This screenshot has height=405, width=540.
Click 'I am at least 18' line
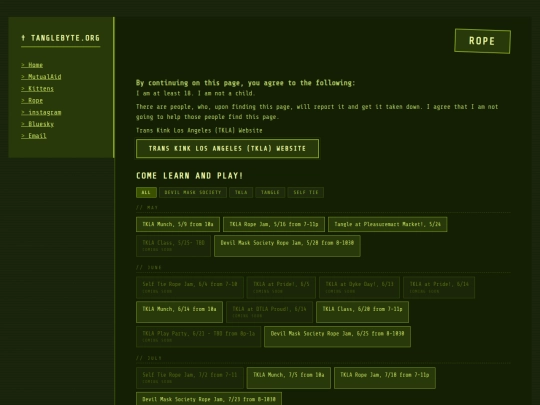pos(195,93)
